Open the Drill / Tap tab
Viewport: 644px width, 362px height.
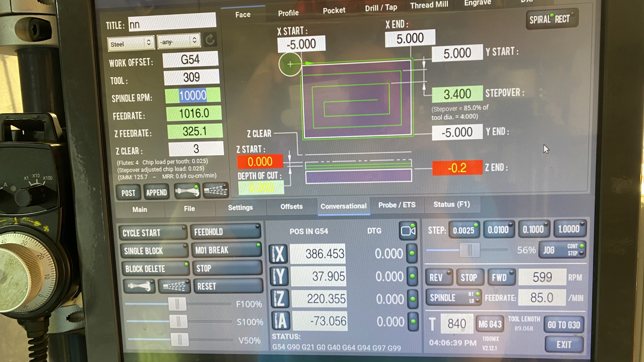tap(381, 8)
